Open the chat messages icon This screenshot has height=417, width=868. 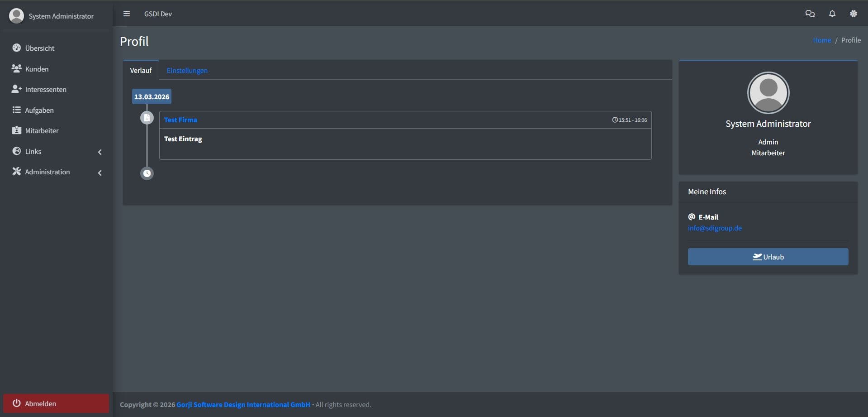(810, 14)
